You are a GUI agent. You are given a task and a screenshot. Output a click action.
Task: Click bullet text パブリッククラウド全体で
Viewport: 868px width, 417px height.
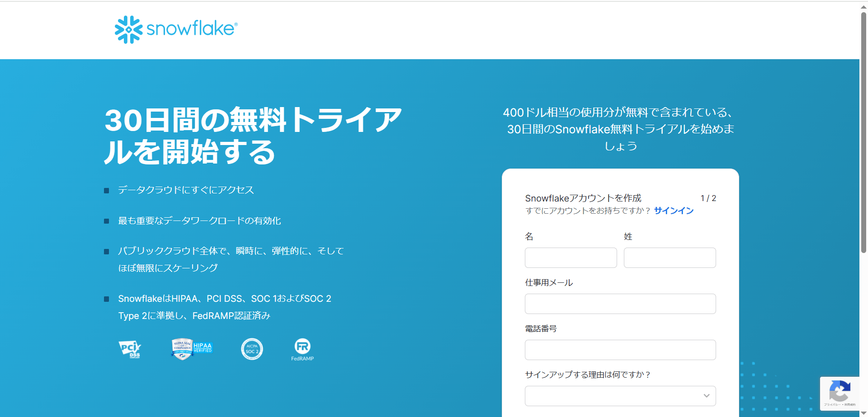coord(231,259)
